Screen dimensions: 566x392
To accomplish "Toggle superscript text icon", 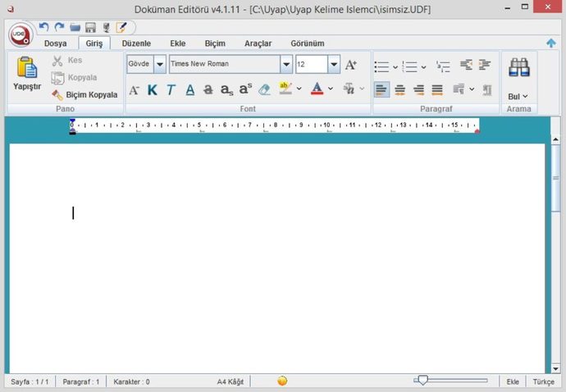I will pos(245,89).
